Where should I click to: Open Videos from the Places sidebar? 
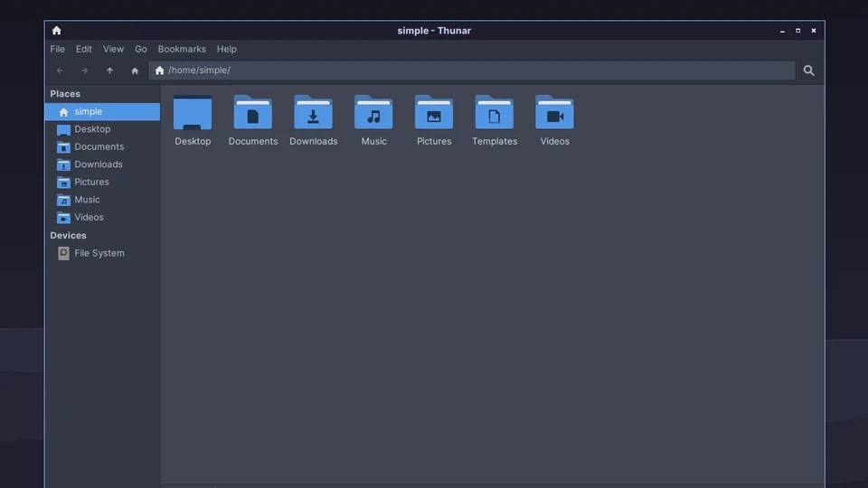pyautogui.click(x=102, y=218)
